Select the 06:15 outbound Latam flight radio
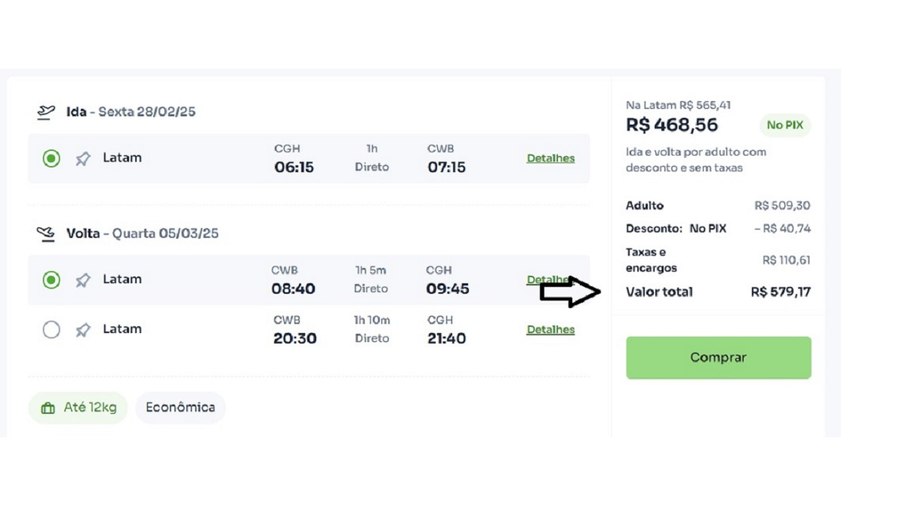This screenshot has height=509, width=906. [x=52, y=158]
